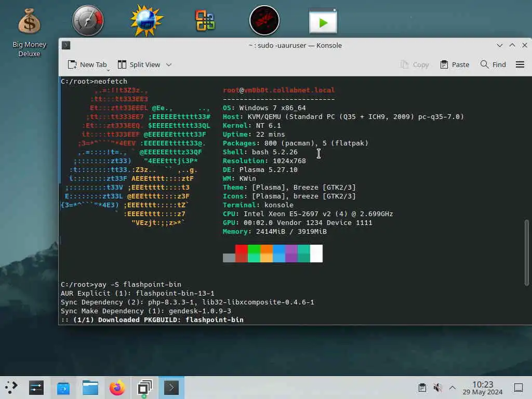Image resolution: width=532 pixels, height=399 pixels.
Task: Open System Settings from the taskbar
Action: coord(36,388)
